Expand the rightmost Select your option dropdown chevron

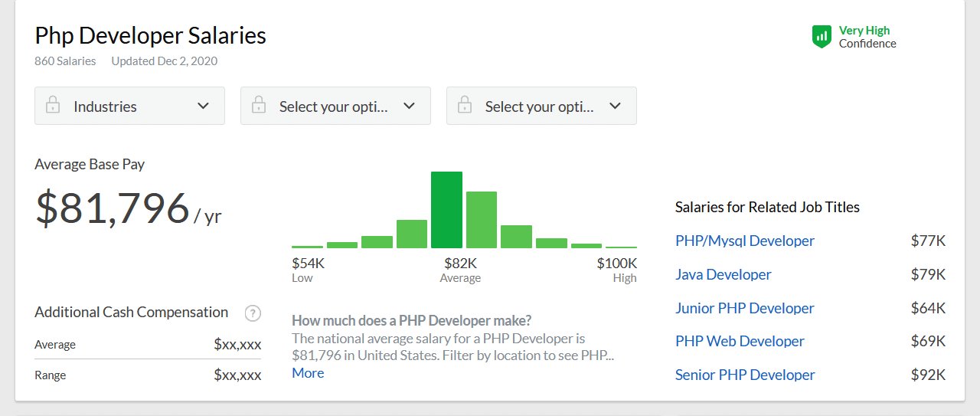(615, 106)
